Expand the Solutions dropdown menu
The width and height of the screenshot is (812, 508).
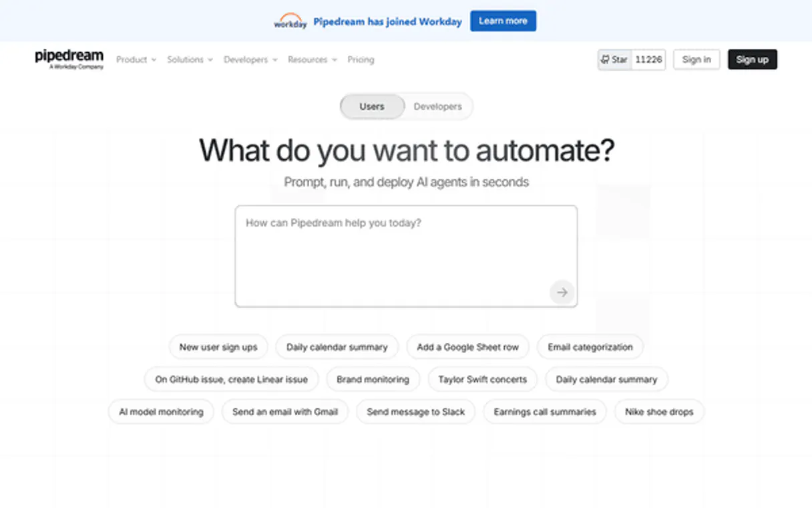[190, 59]
